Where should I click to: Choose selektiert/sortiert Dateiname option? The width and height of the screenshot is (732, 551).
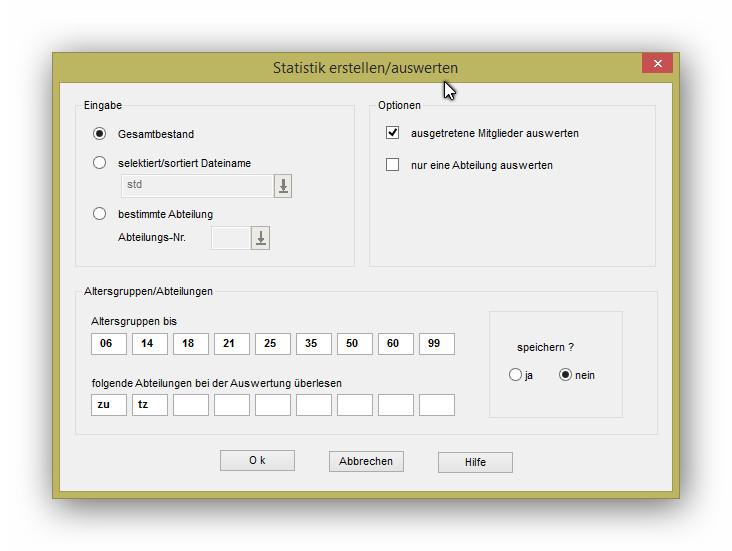tap(99, 163)
